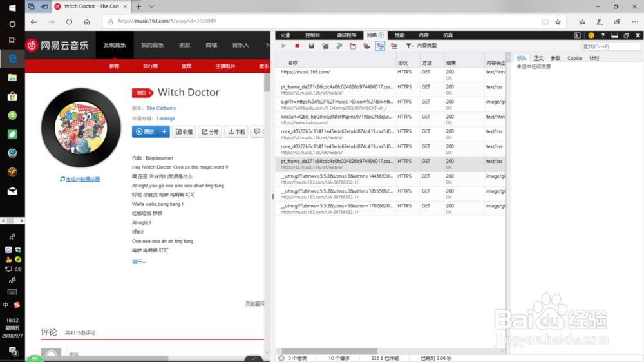
Task: Click the 下载 button
Action: click(x=236, y=131)
